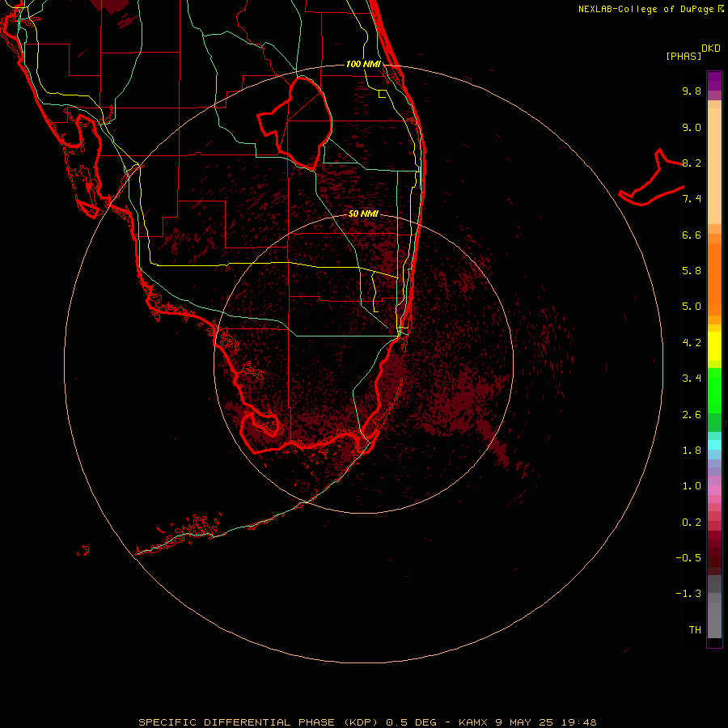Click the "DKD" legend unit label
This screenshot has width=728, height=728.
(711, 49)
